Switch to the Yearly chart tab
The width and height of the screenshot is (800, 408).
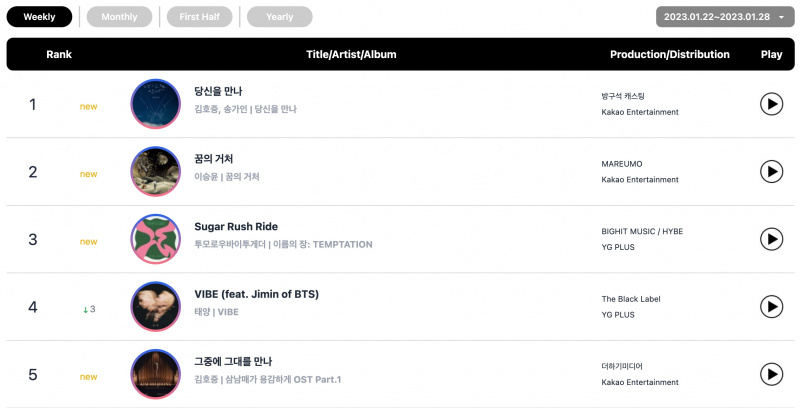tap(280, 17)
